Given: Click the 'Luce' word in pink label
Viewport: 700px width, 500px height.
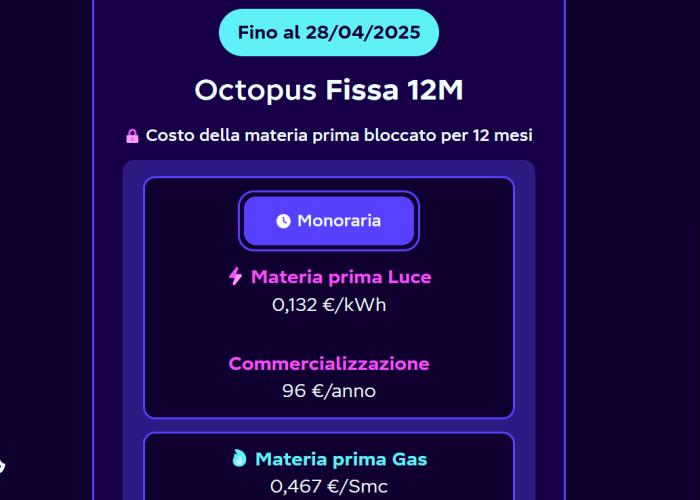Looking at the screenshot, I should (410, 276).
